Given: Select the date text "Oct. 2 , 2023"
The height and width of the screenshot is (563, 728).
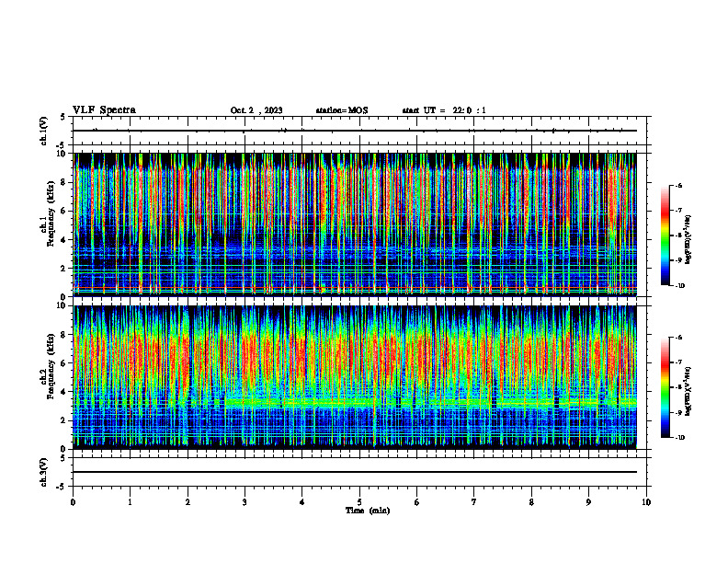Looking at the screenshot, I should click(256, 110).
